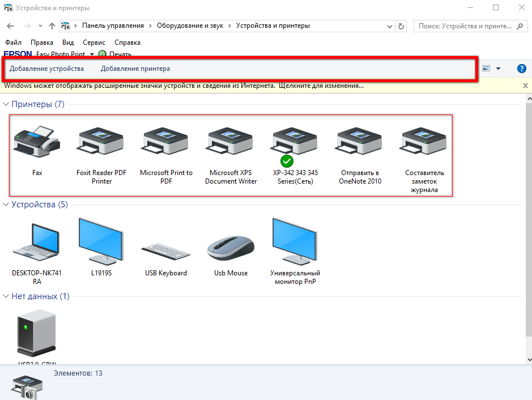Screen dimensions: 532x400
Task: Select the OneNote 2010 printer icon
Action: 360,141
